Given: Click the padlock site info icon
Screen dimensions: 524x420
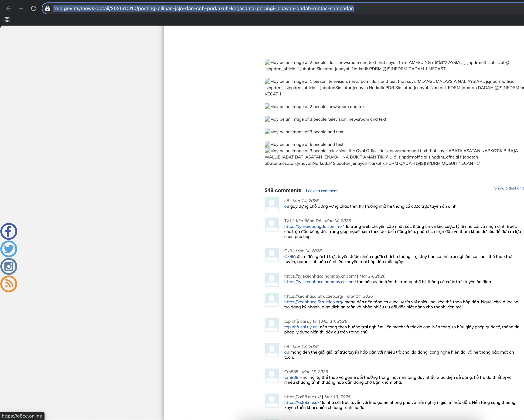Looking at the screenshot, I should 48,9.
